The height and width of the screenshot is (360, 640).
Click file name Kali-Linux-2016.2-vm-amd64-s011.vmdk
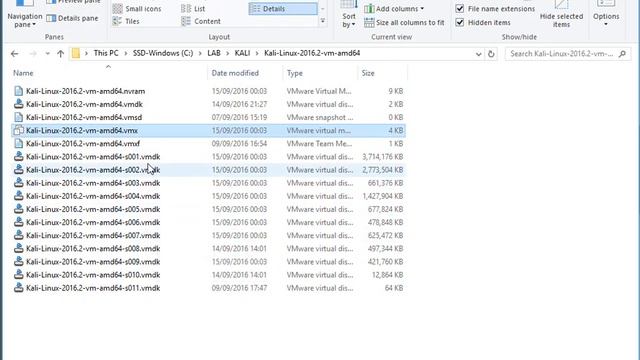coord(93,288)
